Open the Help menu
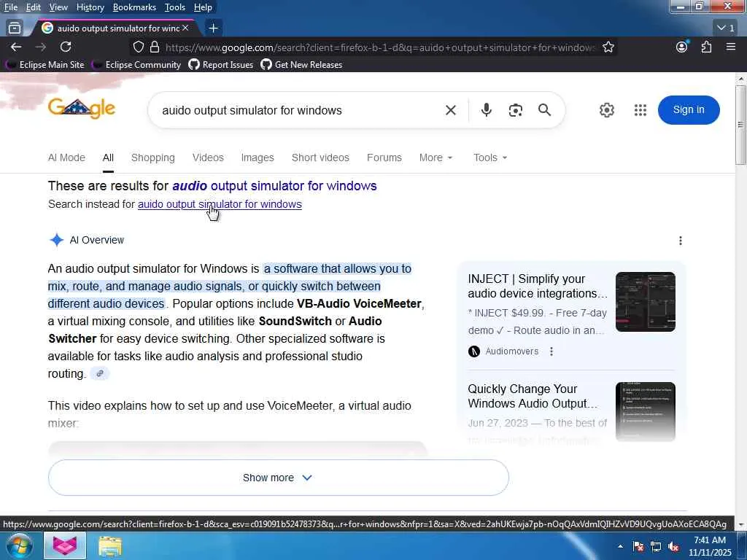The width and height of the screenshot is (747, 560). click(x=203, y=7)
